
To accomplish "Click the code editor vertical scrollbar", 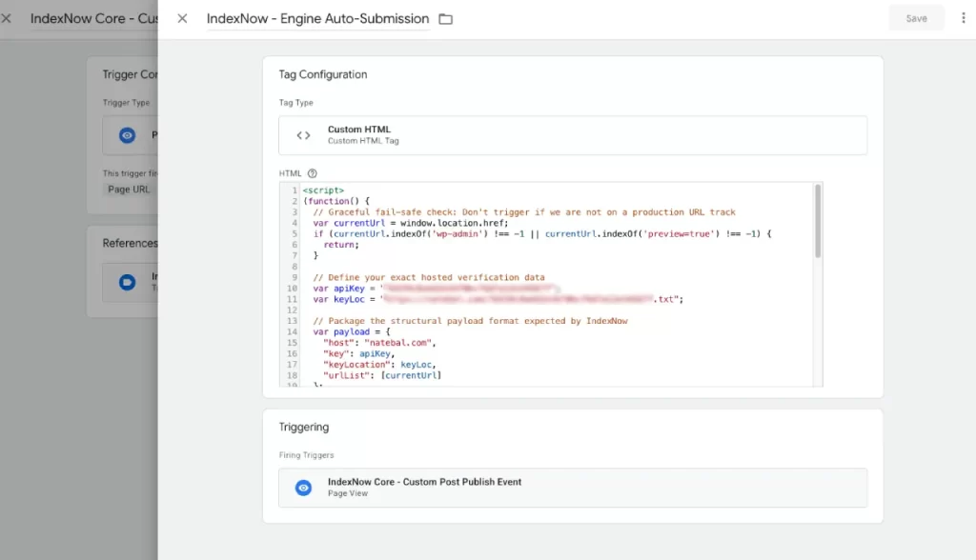I will (x=818, y=221).
